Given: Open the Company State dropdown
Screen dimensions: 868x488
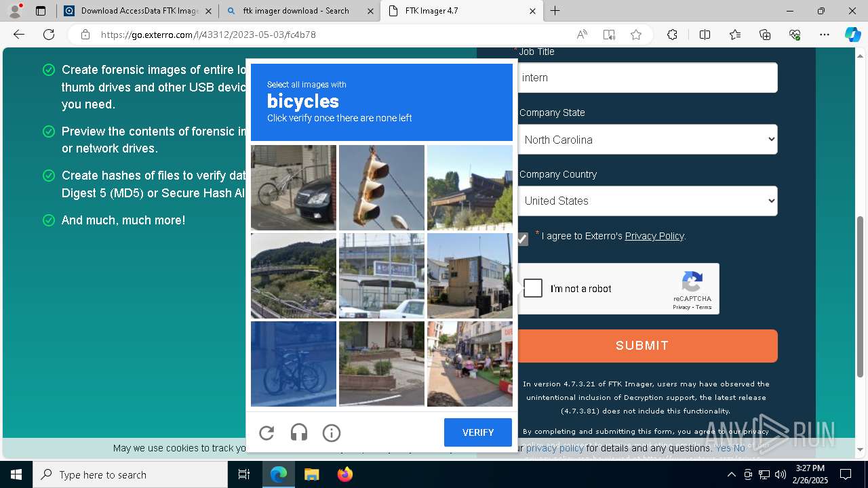Looking at the screenshot, I should [648, 140].
